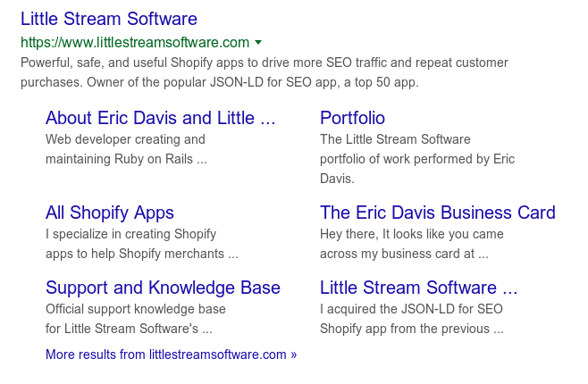Open the Little Stream Software main result title

(x=109, y=19)
